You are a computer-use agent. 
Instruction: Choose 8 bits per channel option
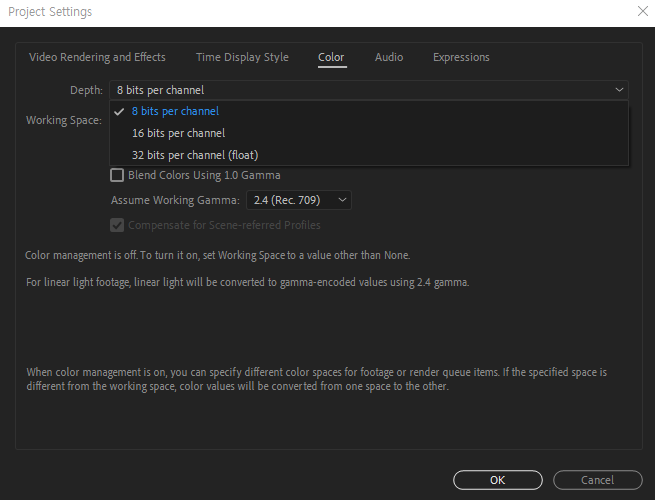(369, 111)
